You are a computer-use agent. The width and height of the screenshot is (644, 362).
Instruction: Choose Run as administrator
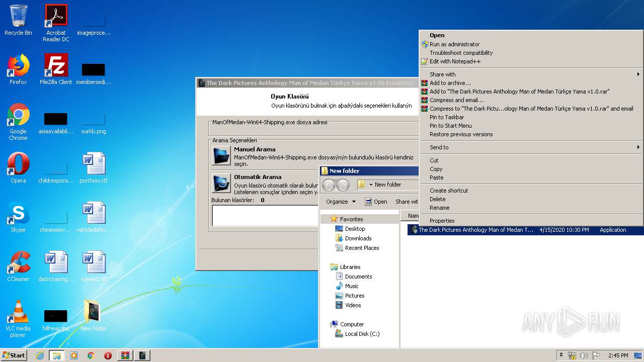click(x=531, y=44)
